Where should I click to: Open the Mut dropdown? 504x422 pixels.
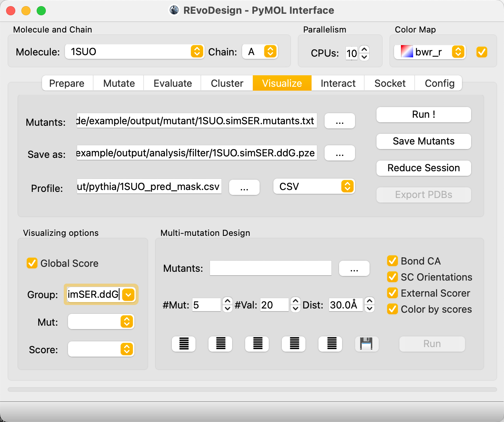click(x=101, y=322)
